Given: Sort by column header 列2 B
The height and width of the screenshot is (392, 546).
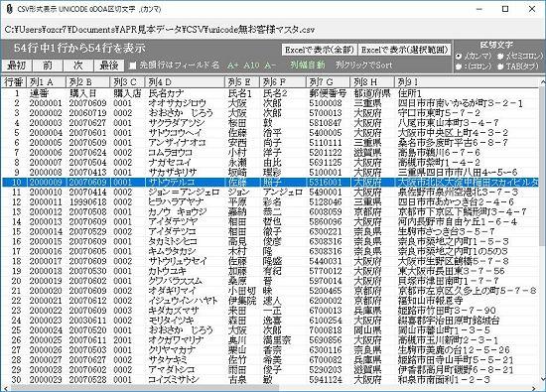Looking at the screenshot, I should point(87,82).
